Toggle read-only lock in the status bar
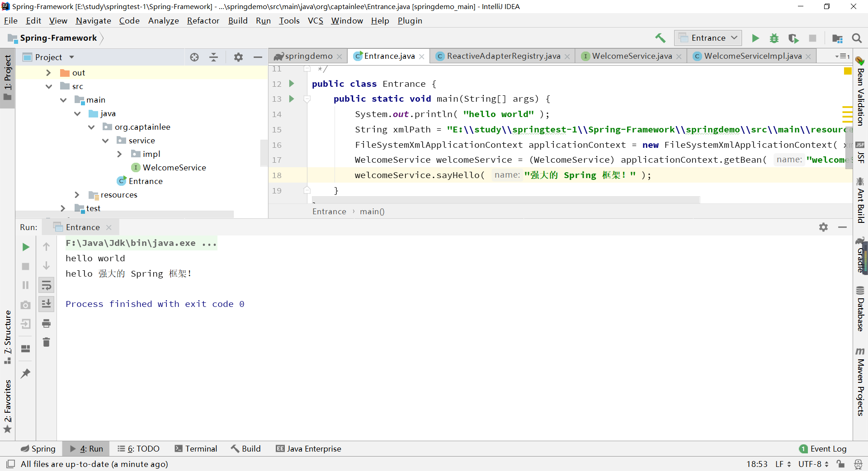Image resolution: width=868 pixels, height=471 pixels. (x=840, y=464)
